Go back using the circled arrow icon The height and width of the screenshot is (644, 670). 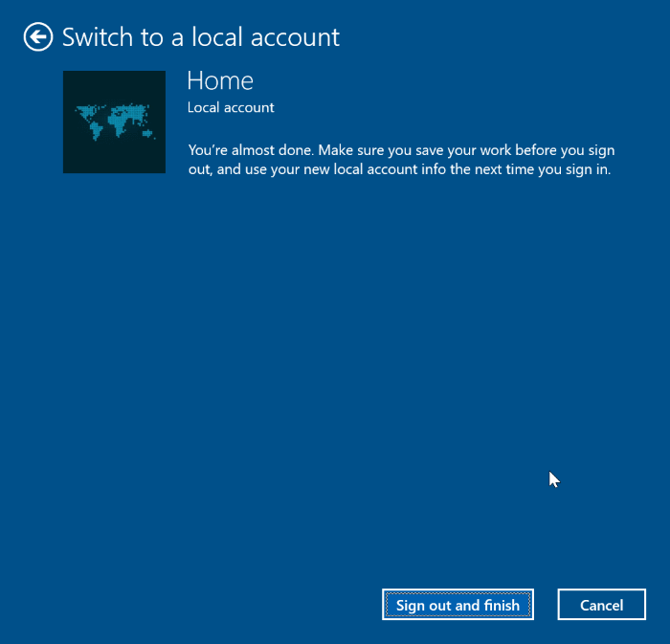click(x=38, y=36)
